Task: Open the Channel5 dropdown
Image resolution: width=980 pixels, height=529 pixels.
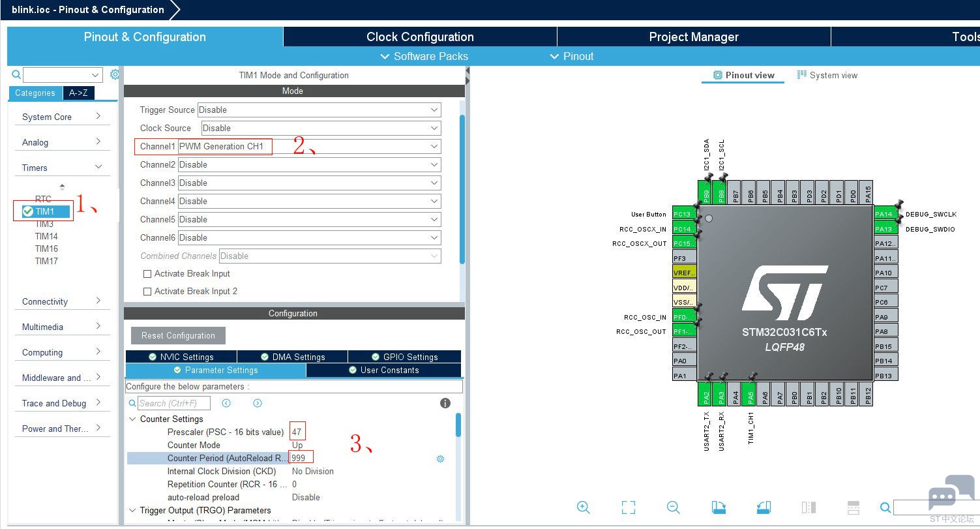Action: (x=309, y=219)
